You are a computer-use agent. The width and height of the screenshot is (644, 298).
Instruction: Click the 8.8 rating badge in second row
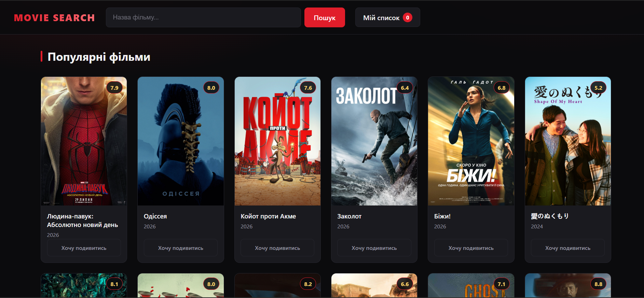[x=598, y=284]
